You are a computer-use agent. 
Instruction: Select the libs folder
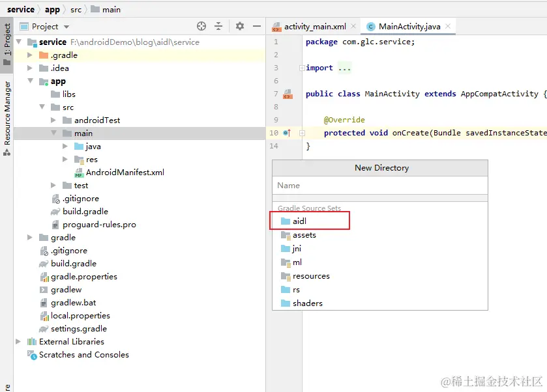(68, 94)
